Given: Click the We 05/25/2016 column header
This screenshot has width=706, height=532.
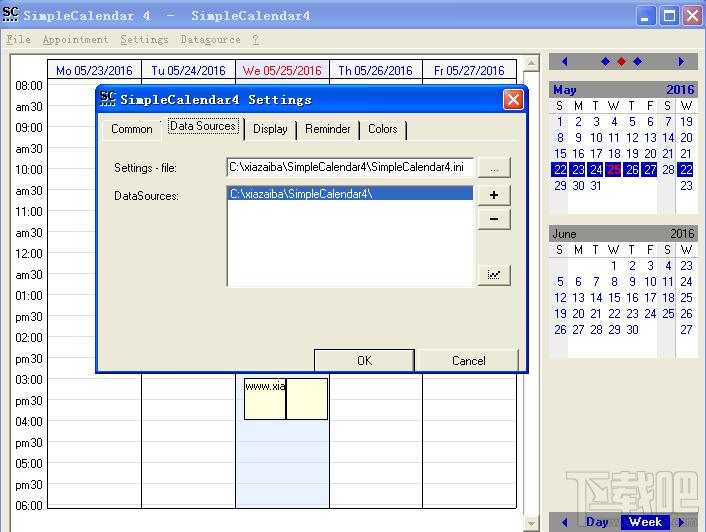Looking at the screenshot, I should click(x=282, y=71).
